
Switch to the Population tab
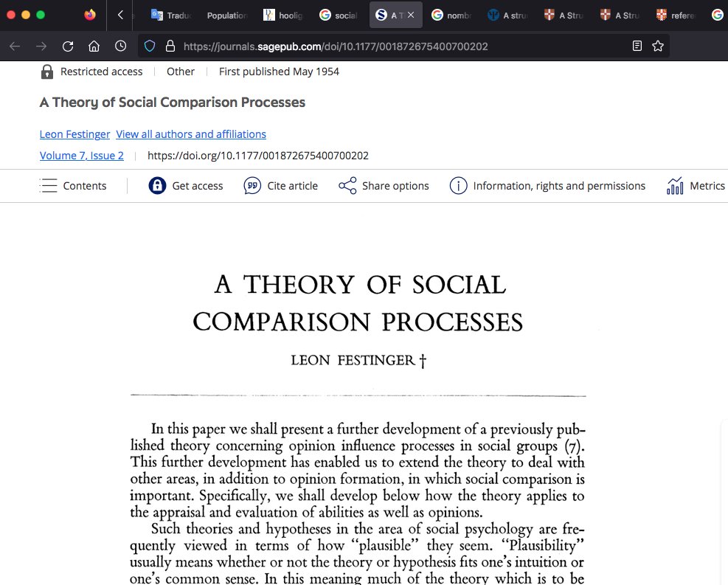227,15
